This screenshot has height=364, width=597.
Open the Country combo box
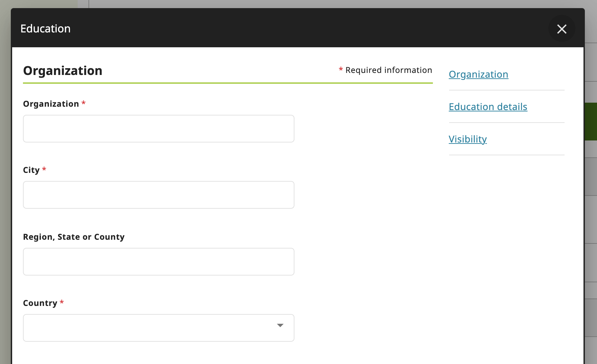click(x=159, y=328)
